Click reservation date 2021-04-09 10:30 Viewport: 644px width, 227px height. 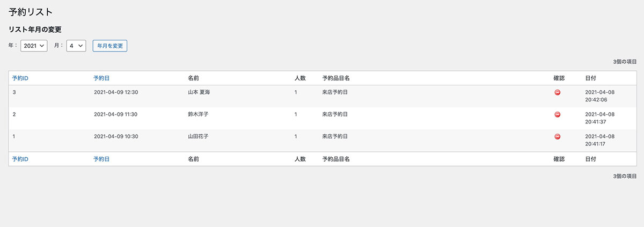point(116,136)
